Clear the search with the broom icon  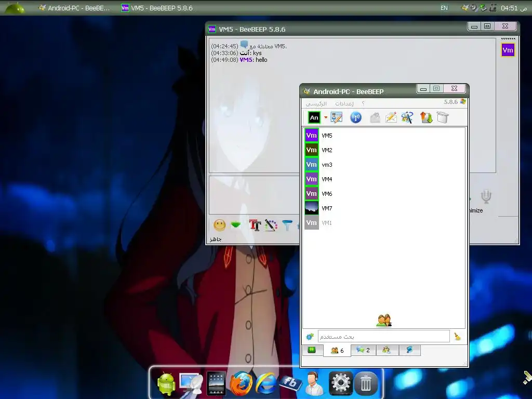458,337
